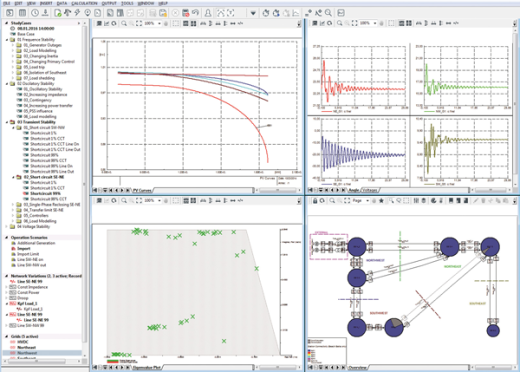Select the Import Limit scenario
Viewport: 520px width, 372px height.
point(28,254)
